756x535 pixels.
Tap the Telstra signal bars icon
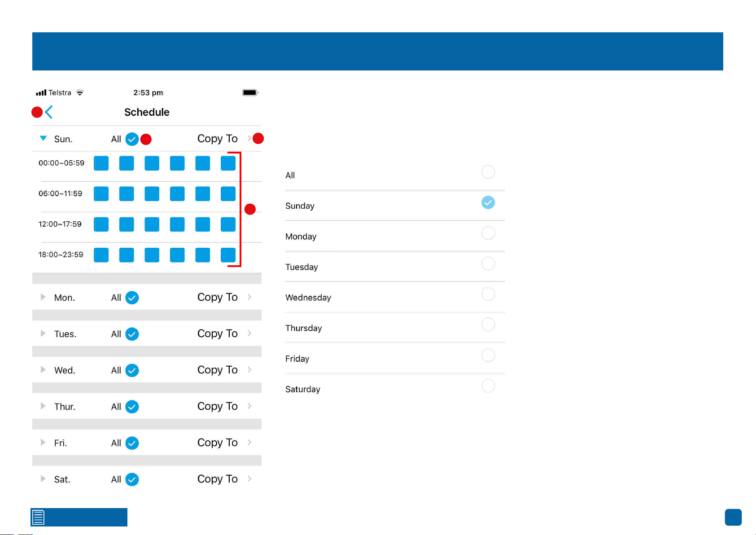coord(41,92)
